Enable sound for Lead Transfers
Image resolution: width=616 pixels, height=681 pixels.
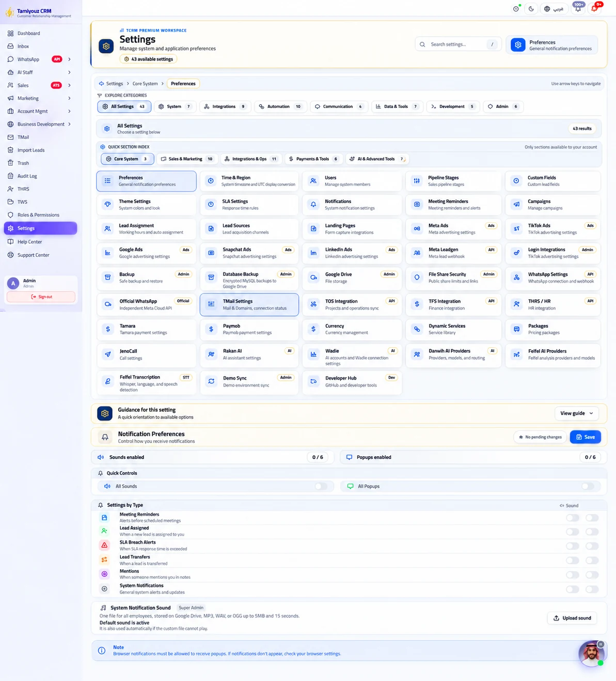[x=573, y=560]
